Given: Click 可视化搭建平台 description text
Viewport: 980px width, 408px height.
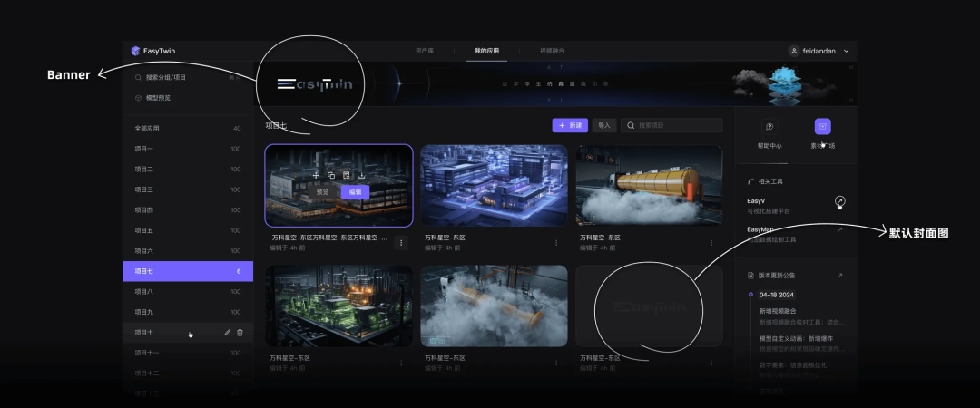Looking at the screenshot, I should (769, 212).
